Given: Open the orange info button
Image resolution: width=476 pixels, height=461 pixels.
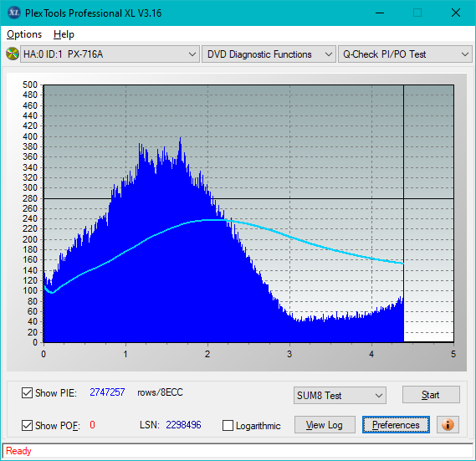Looking at the screenshot, I should 448,424.
